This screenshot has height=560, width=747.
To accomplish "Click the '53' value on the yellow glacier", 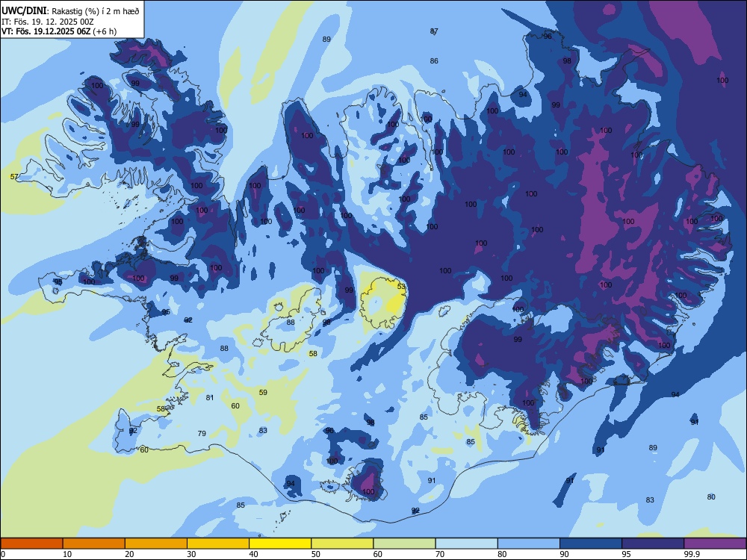I will click(401, 286).
